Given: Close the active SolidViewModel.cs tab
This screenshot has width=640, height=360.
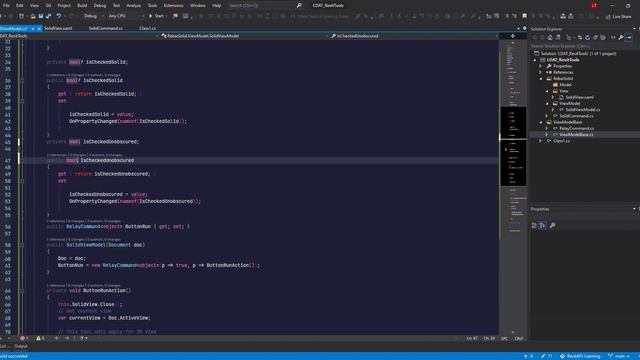Looking at the screenshot, I should pyautogui.click(x=39, y=29).
